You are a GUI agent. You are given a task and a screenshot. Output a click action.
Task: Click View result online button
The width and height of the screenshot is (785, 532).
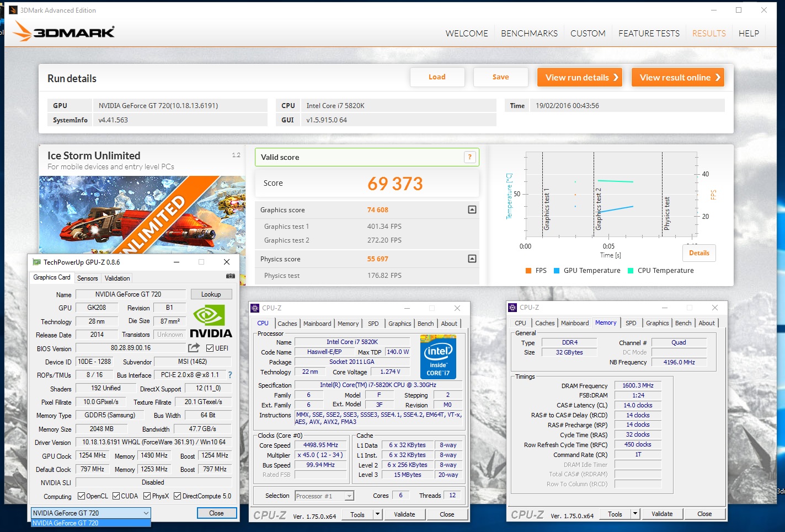pyautogui.click(x=677, y=77)
